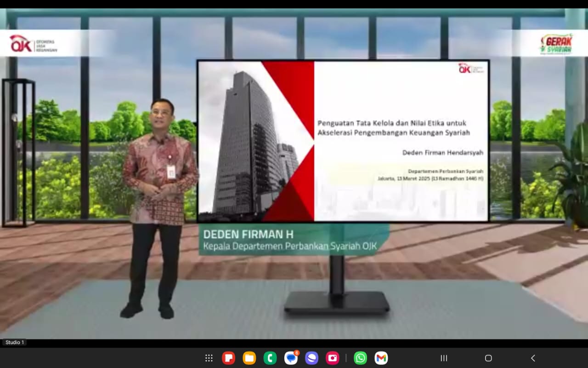This screenshot has height=368, width=588.
Task: Open the Samsung Notes app
Action: [228, 358]
